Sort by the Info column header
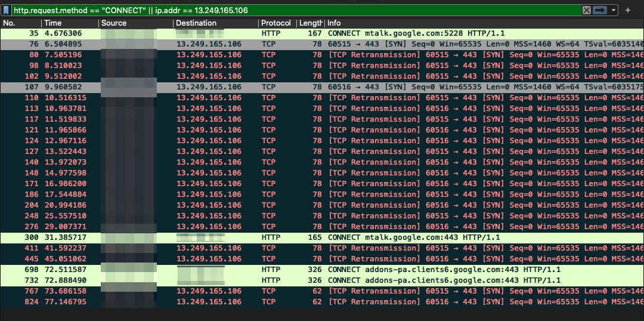The width and height of the screenshot is (644, 321). tap(485, 23)
